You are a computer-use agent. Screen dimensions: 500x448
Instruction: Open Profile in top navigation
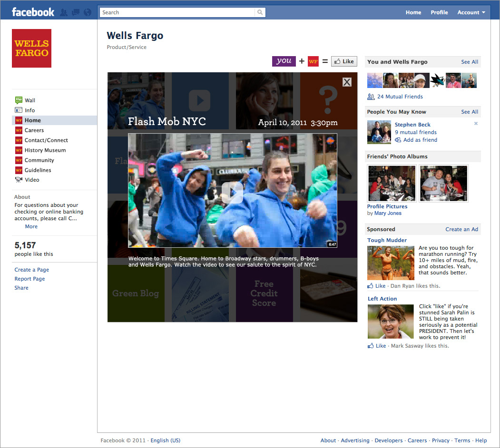tap(439, 12)
